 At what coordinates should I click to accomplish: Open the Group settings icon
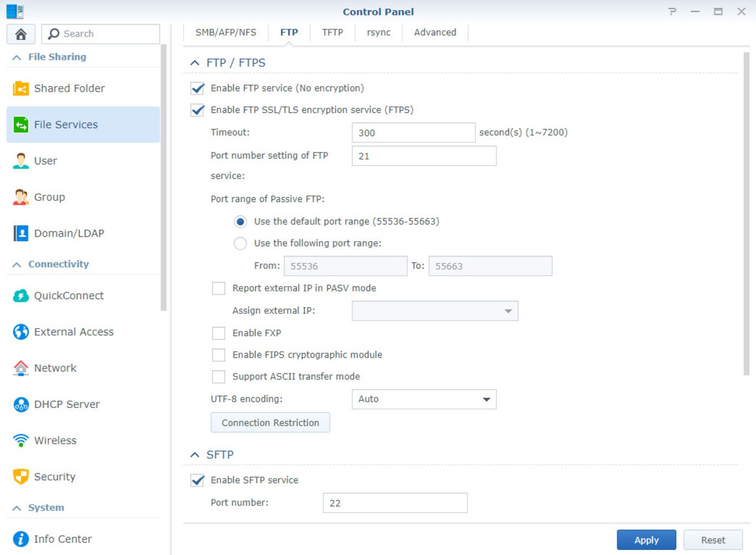pos(20,197)
